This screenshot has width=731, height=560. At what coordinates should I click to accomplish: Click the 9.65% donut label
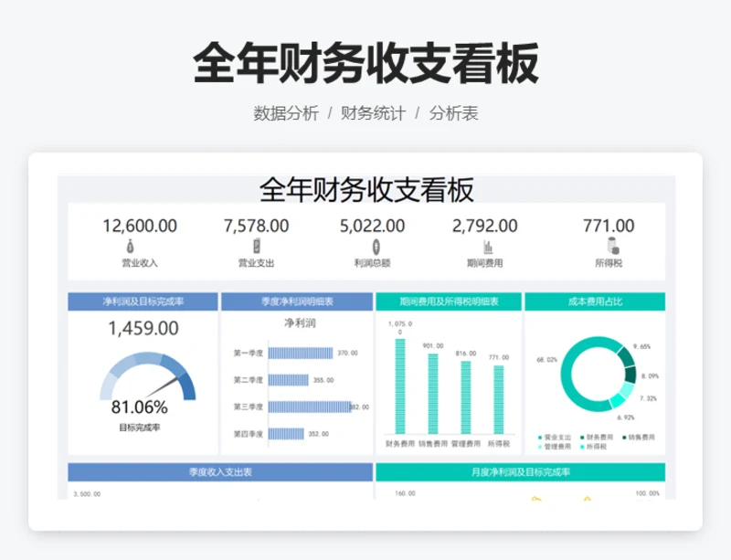click(641, 346)
